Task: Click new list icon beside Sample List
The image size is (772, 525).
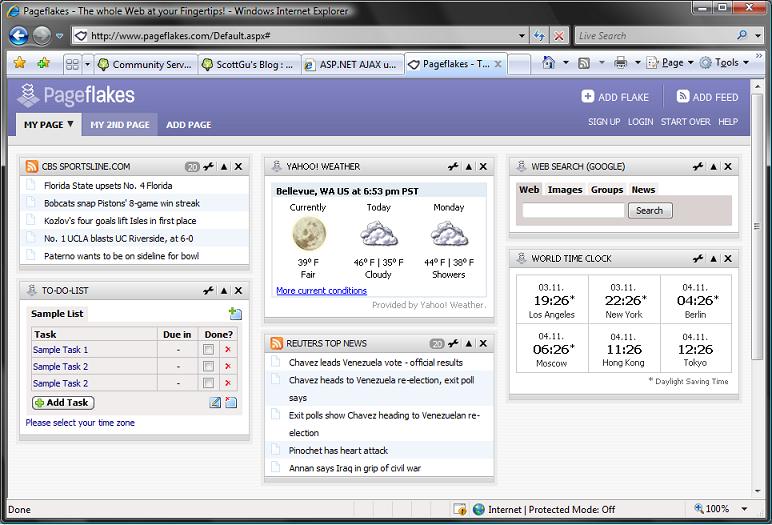Action: (x=234, y=314)
